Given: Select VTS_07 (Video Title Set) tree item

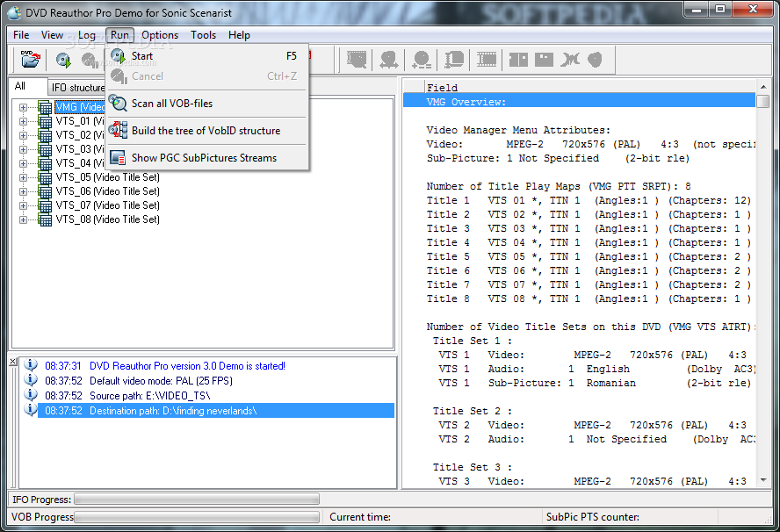Looking at the screenshot, I should coord(107,205).
